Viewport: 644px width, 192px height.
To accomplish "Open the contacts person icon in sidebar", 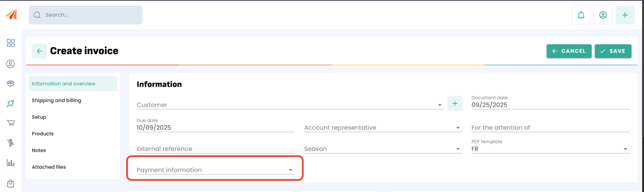I will [11, 64].
